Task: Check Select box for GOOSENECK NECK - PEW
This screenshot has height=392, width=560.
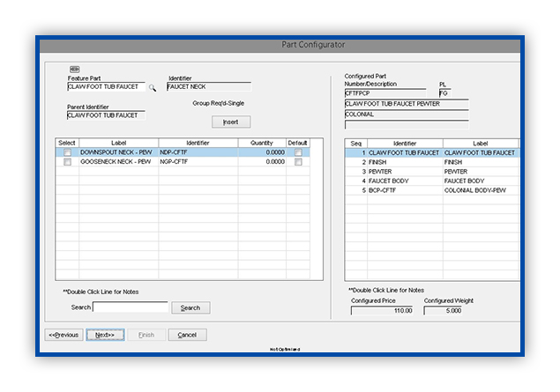Action: click(67, 162)
